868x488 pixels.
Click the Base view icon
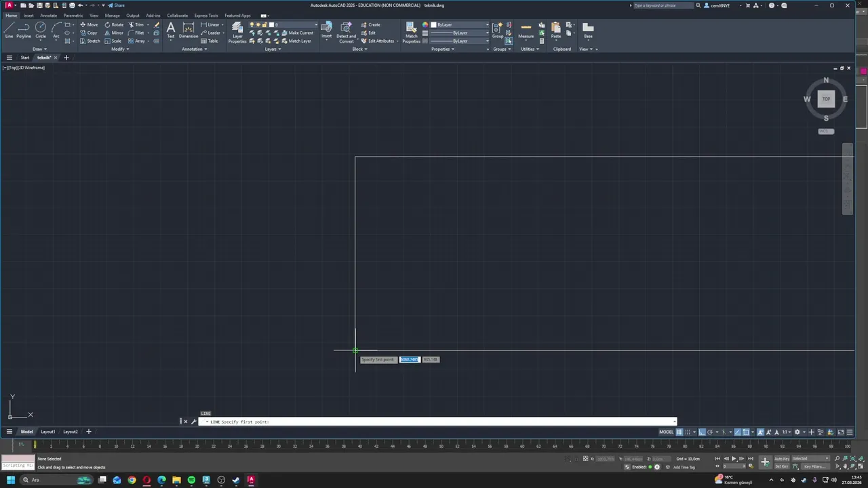click(x=588, y=30)
